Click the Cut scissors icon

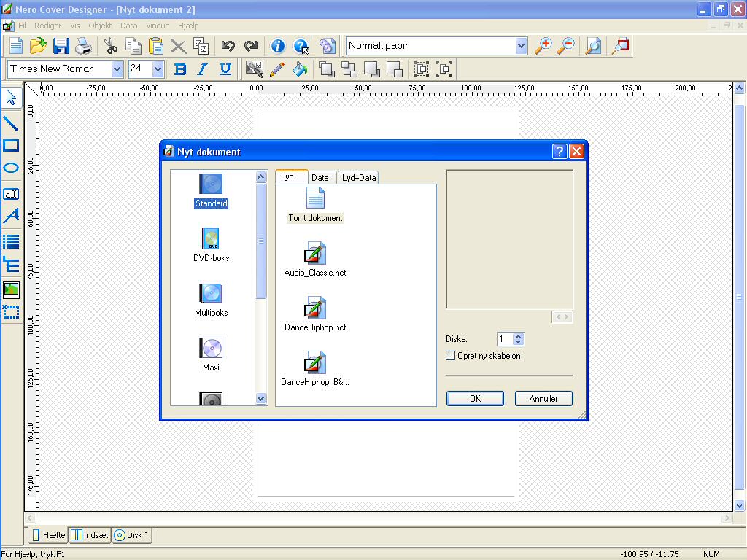tap(111, 46)
